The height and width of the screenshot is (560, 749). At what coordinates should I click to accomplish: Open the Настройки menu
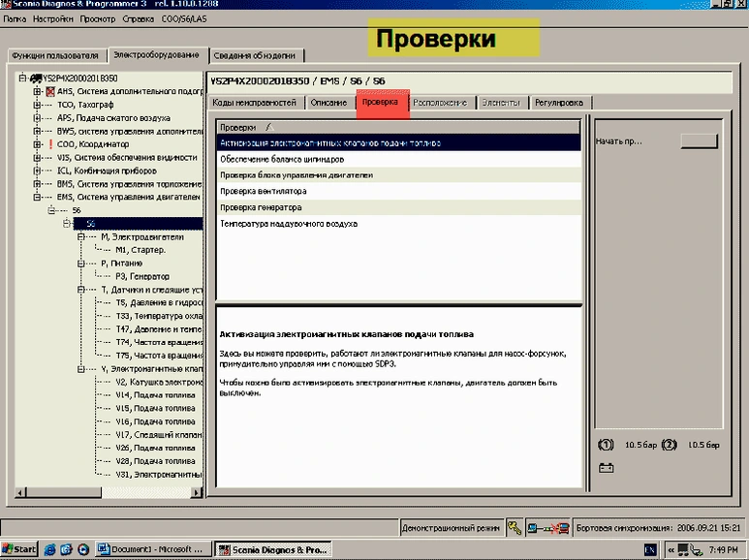coord(51,18)
